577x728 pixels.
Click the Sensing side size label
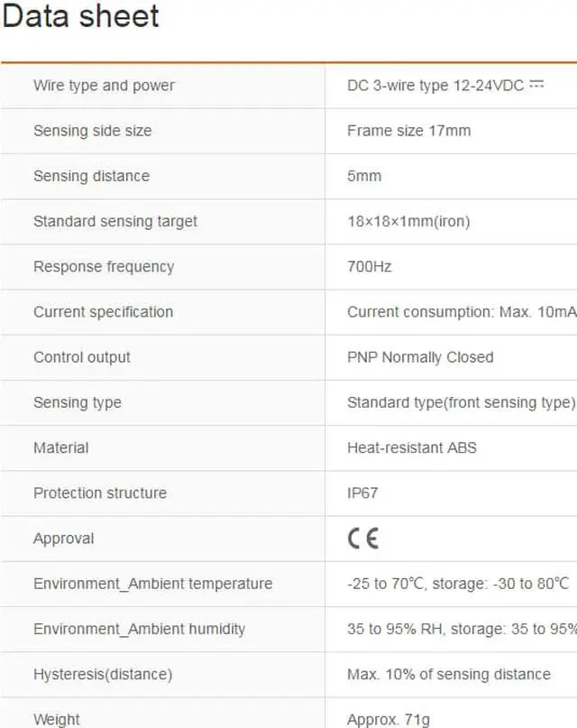92,131
